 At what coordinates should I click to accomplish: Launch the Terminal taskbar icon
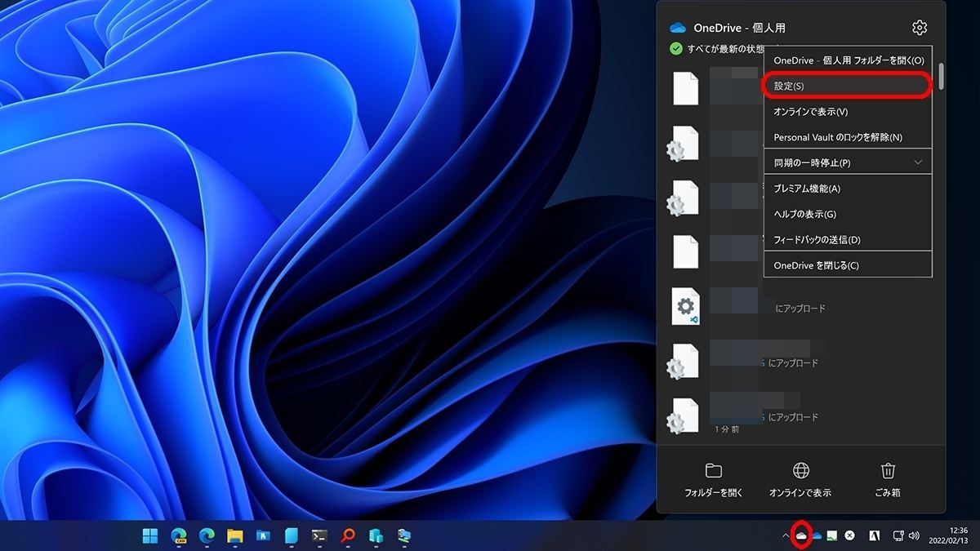pyautogui.click(x=320, y=535)
